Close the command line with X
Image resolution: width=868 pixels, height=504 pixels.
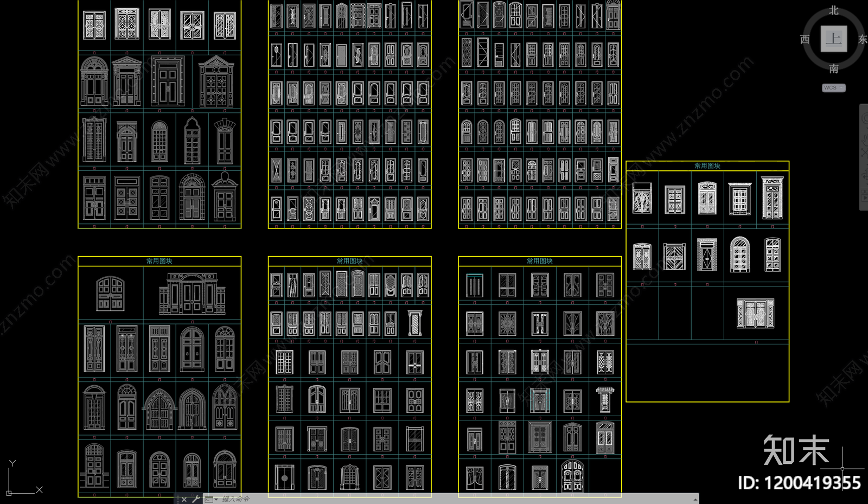pos(184,499)
